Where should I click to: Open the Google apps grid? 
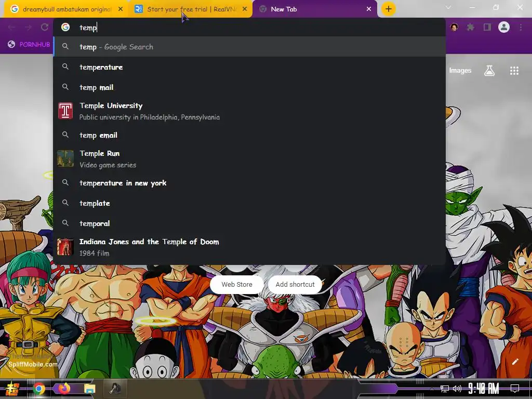pyautogui.click(x=514, y=71)
